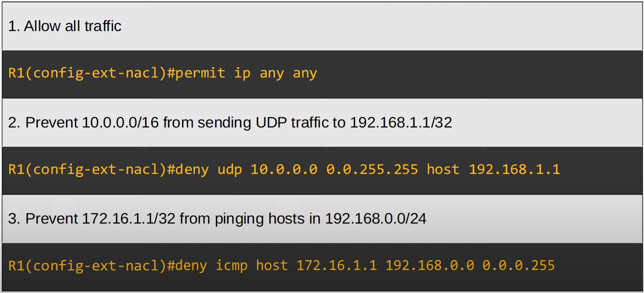Click the 'permit ip any any' command
The height and width of the screenshot is (293, 644).
click(x=246, y=73)
